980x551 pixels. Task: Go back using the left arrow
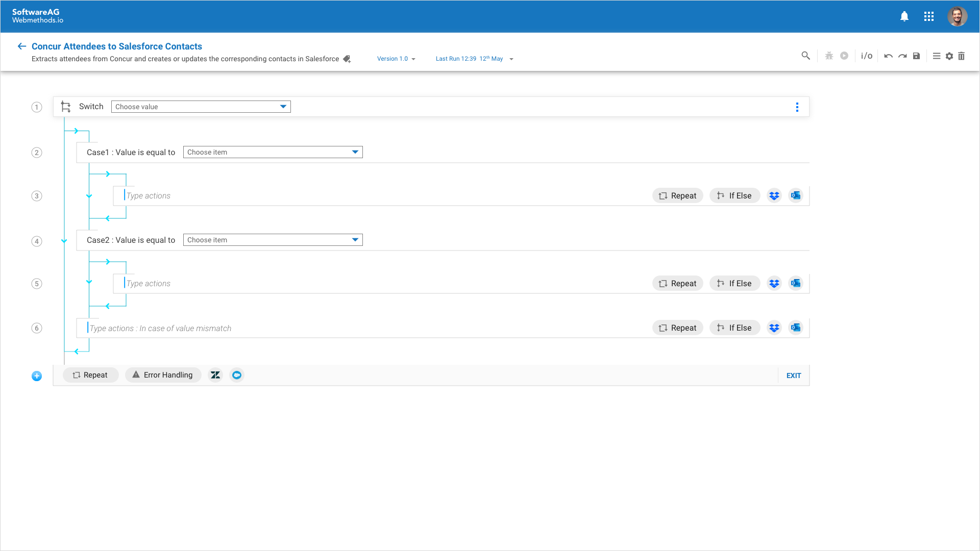[21, 46]
